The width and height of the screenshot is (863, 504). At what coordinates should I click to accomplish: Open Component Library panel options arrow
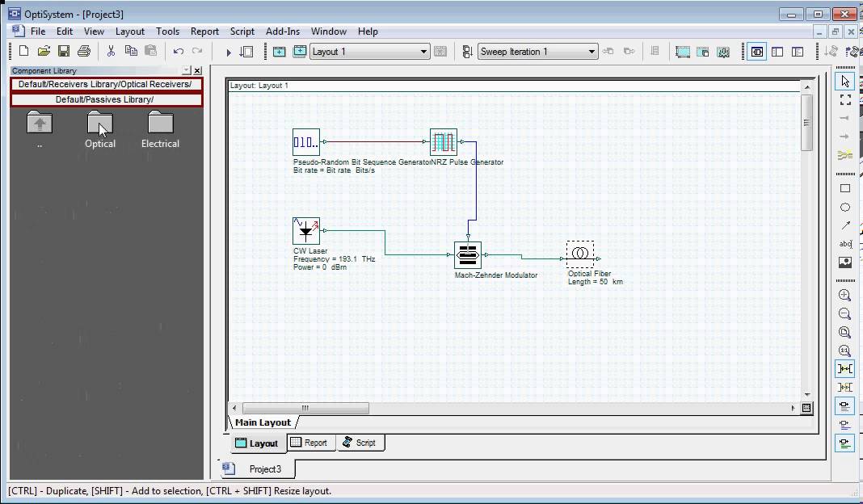coord(186,70)
